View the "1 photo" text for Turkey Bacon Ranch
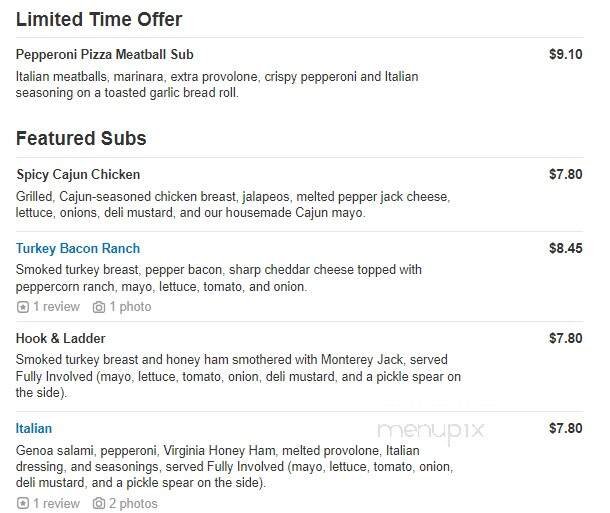Image resolution: width=610 pixels, height=513 pixels. tap(130, 307)
